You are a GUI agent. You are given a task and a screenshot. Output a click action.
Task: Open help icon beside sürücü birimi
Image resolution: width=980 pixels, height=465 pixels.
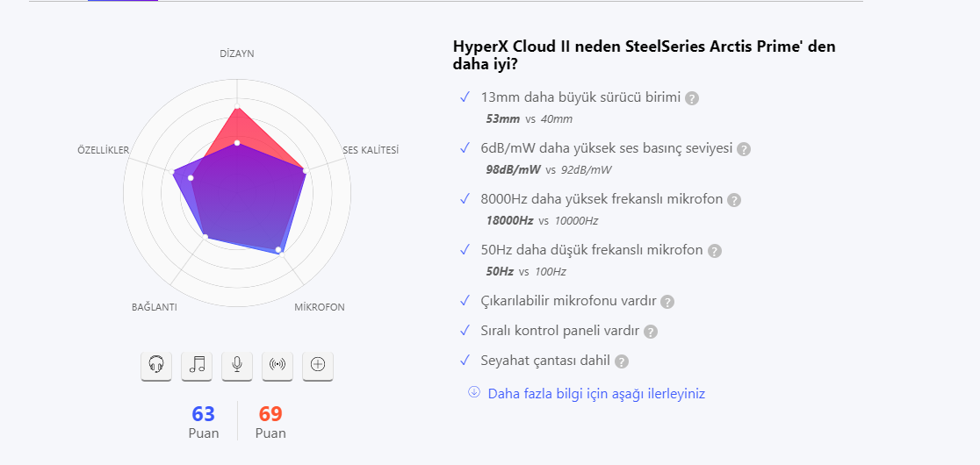pos(692,98)
